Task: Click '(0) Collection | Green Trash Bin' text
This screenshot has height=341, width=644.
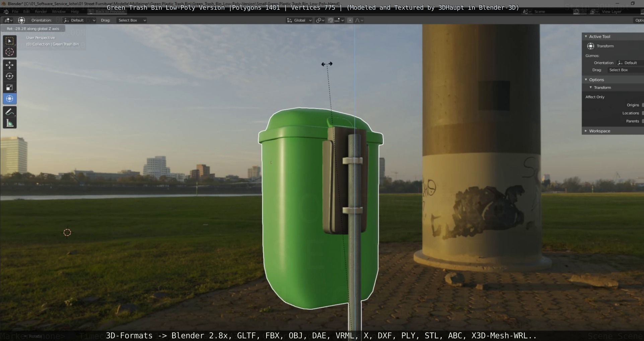Action: tap(53, 44)
